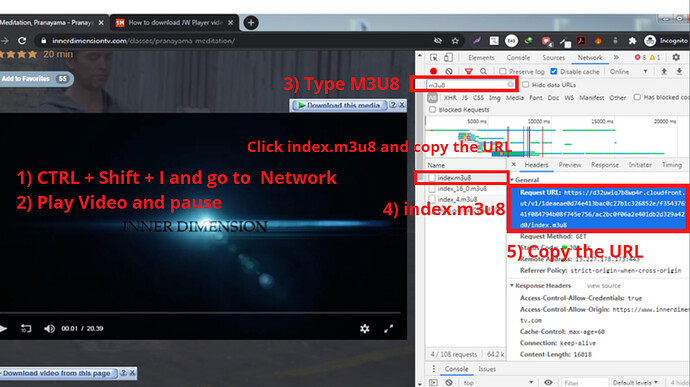
Task: Click the network filter text field
Action: tap(470, 85)
